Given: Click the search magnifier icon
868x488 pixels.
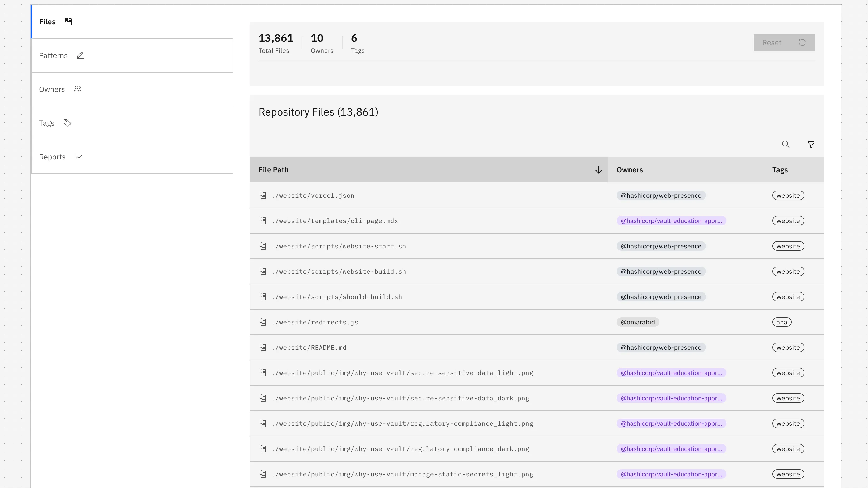Looking at the screenshot, I should click(786, 144).
